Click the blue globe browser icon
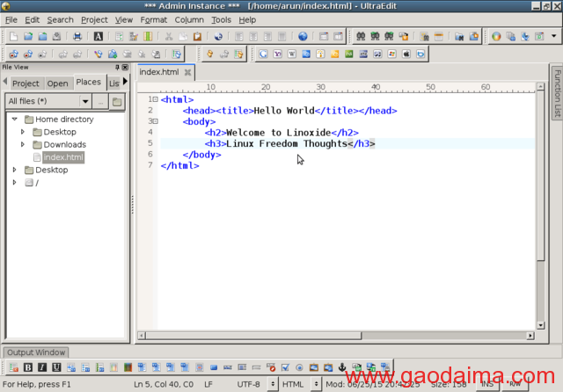 (x=303, y=36)
